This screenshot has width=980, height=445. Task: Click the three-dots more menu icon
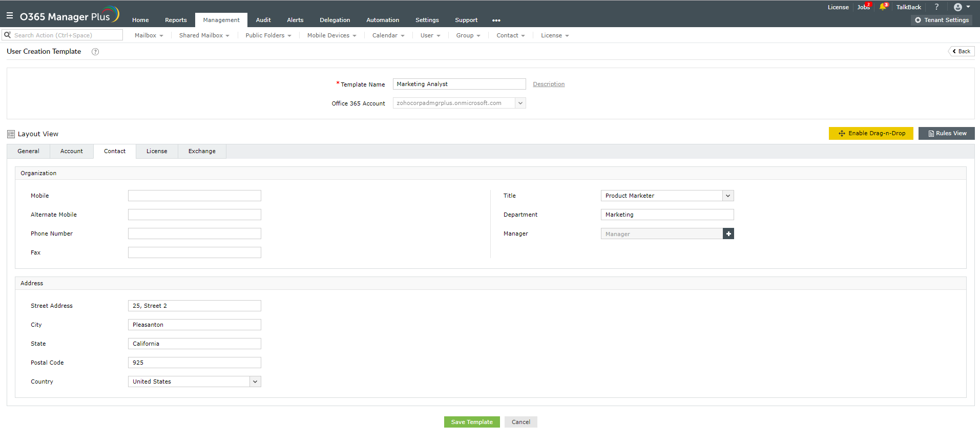click(x=496, y=20)
